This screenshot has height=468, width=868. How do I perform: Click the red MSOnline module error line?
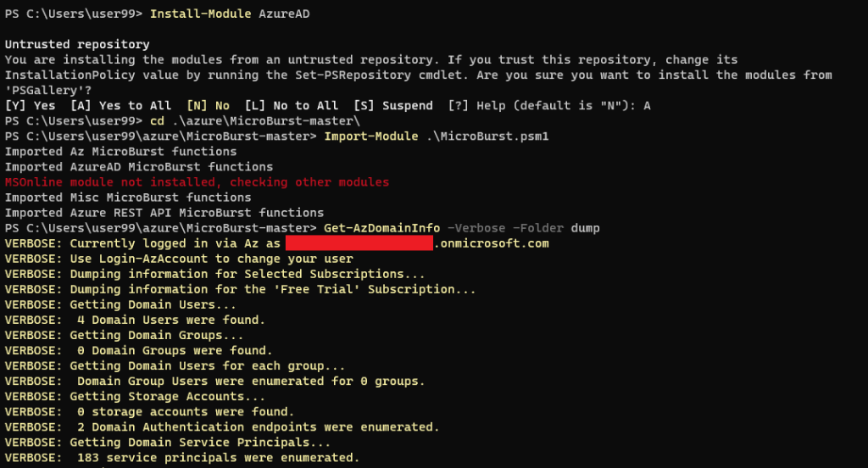pos(197,182)
